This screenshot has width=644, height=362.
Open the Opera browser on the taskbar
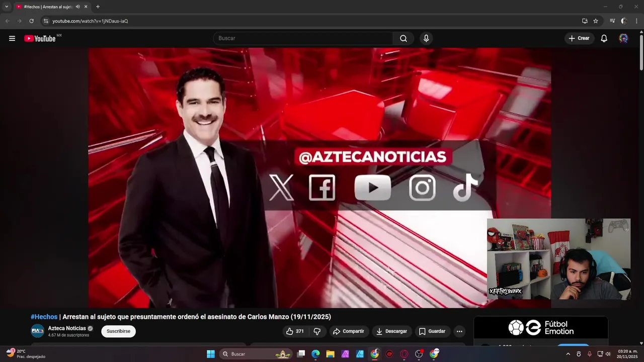click(404, 354)
